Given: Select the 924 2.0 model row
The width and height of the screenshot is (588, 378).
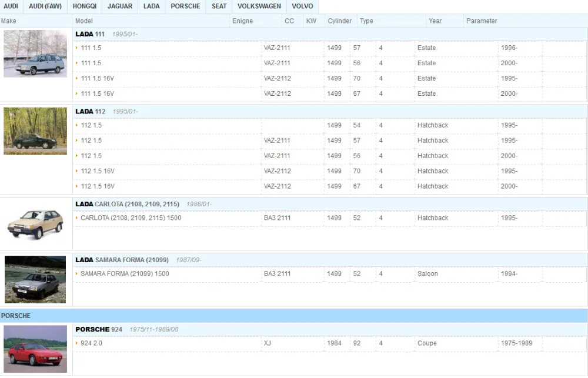Looking at the screenshot, I should 330,343.
